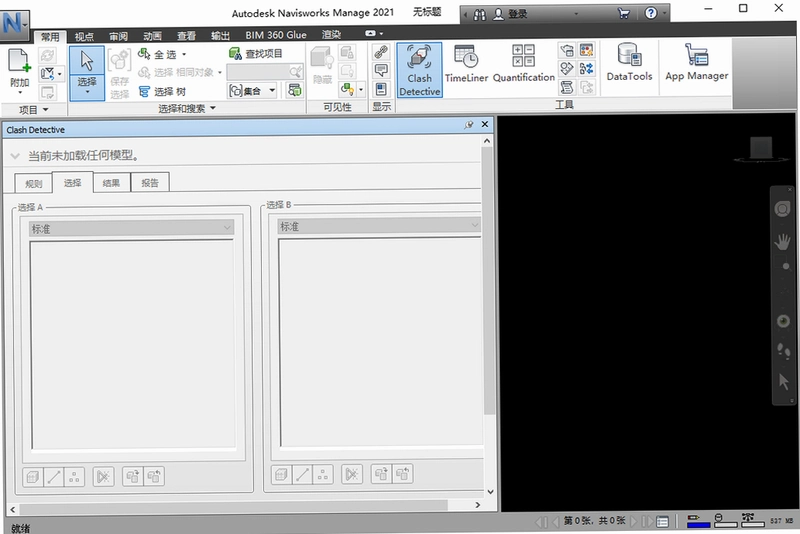
Task: Toggle surfaces button under 选择 A
Action: 33,477
